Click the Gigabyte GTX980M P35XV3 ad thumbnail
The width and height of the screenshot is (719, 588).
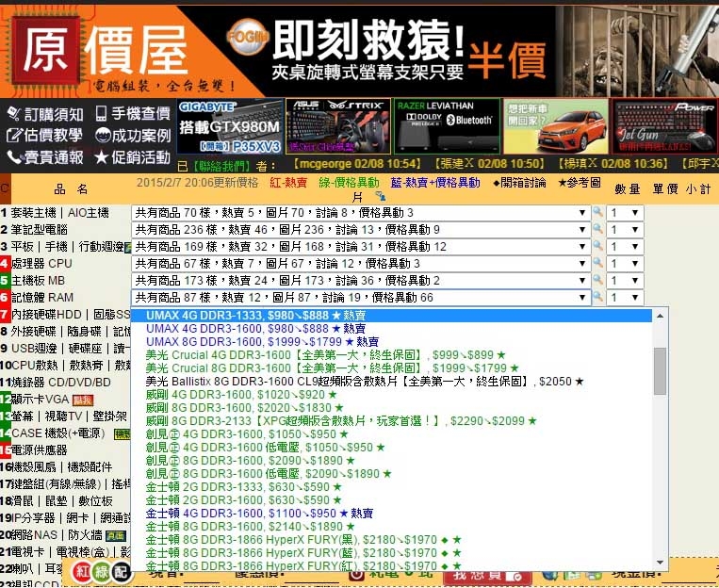(x=230, y=126)
